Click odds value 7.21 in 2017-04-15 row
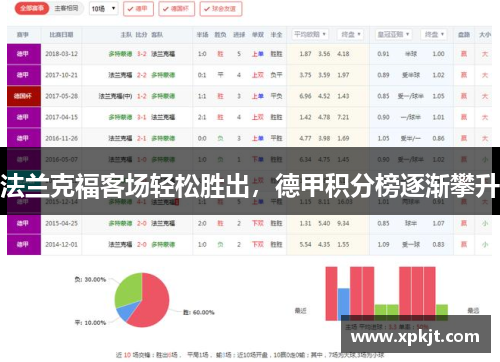This screenshot has width=500, height=362. pyautogui.click(x=343, y=117)
